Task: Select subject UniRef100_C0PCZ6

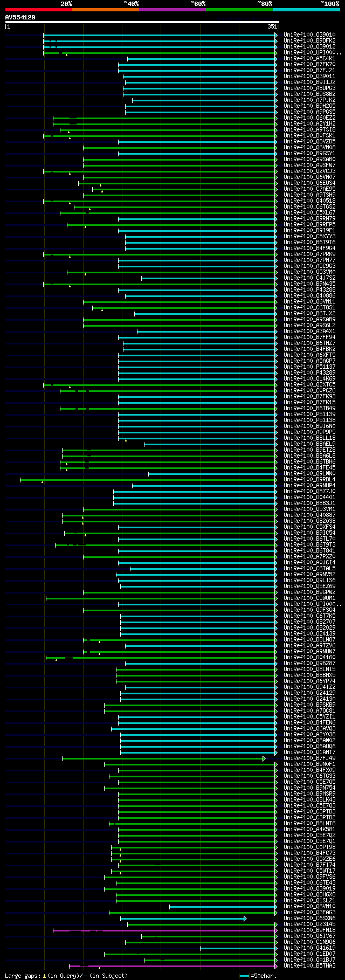Action: 309,391
